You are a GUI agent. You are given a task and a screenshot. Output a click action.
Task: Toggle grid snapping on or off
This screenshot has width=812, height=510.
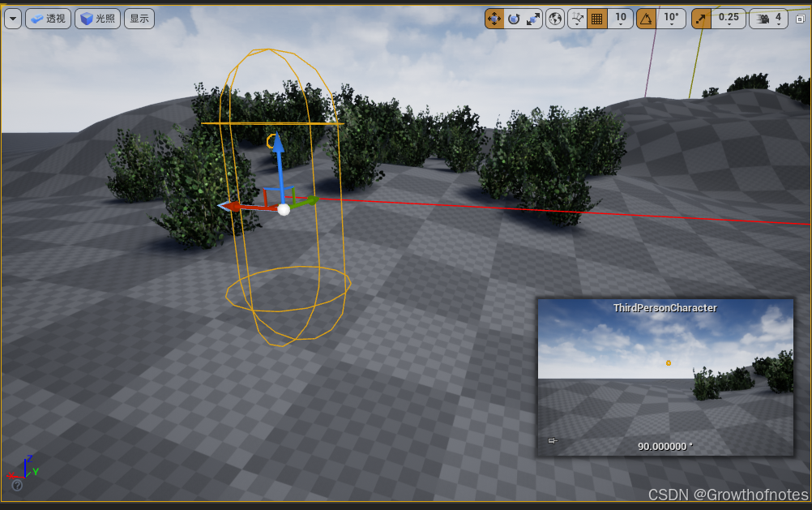597,19
